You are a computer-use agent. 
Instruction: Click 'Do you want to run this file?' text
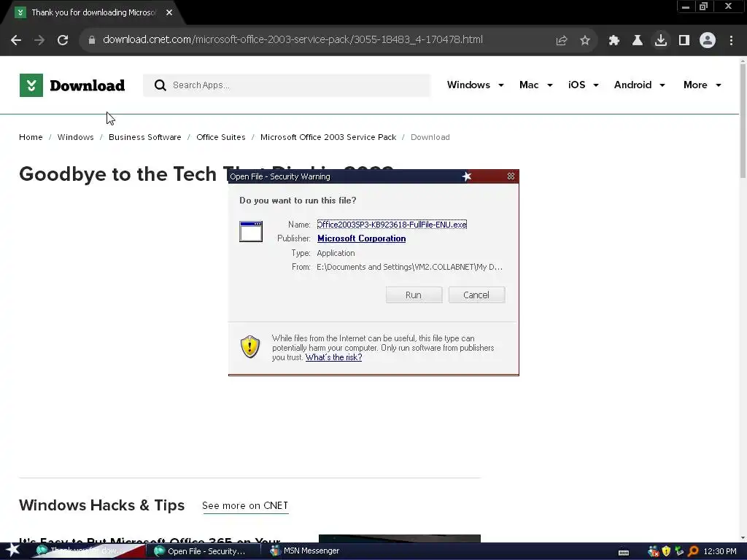[x=298, y=201]
